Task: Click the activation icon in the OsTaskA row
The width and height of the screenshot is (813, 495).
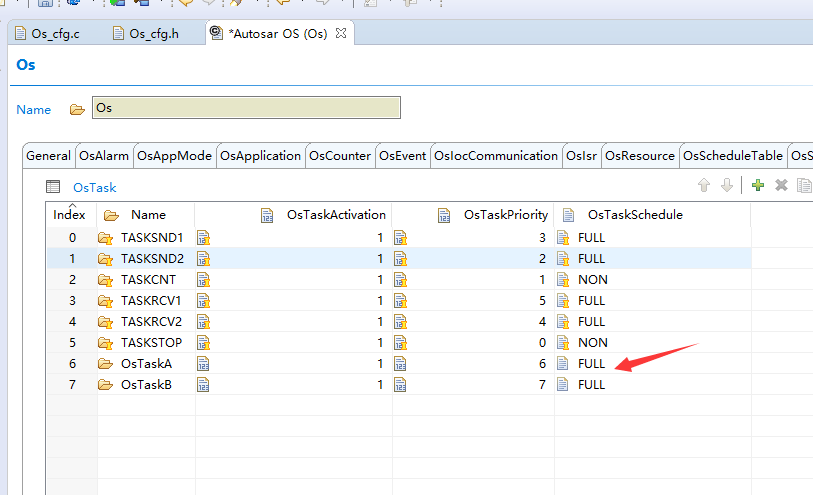Action: [x=203, y=364]
